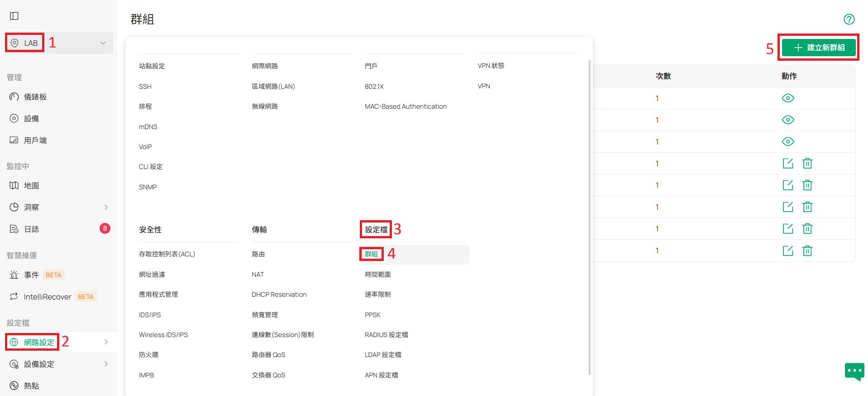
Task: Click the eye view icon in the third table row
Action: [x=788, y=141]
